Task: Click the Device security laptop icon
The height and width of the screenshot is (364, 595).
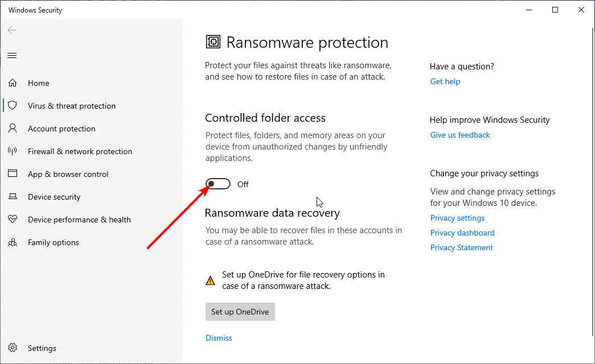Action: tap(13, 197)
